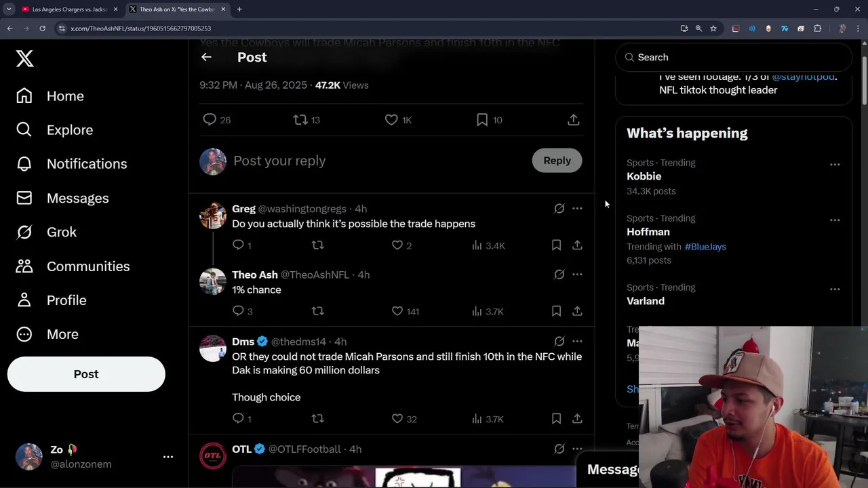Open more options for Varland trend
868x488 pixels.
click(x=835, y=289)
